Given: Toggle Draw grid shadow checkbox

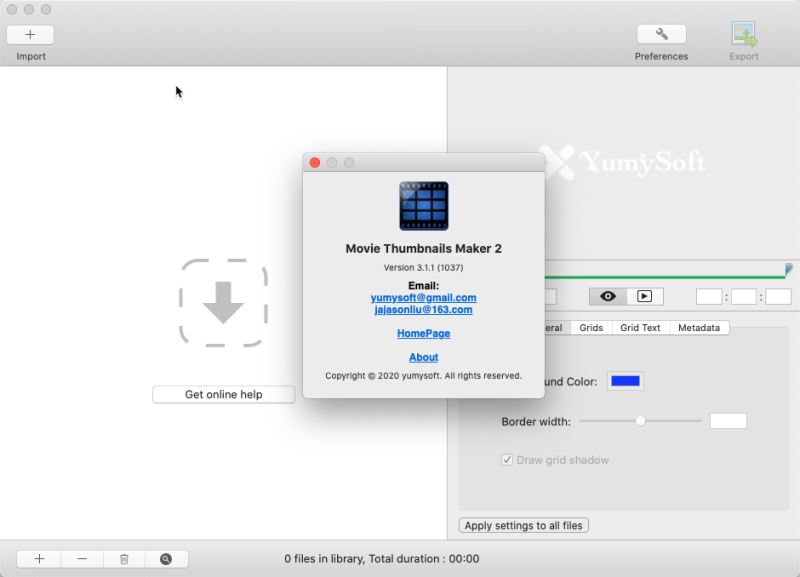Looking at the screenshot, I should point(507,460).
